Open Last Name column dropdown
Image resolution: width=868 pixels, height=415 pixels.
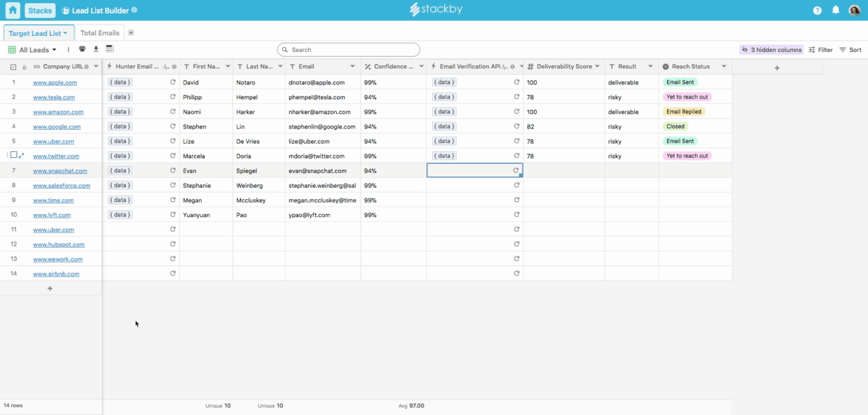click(280, 67)
